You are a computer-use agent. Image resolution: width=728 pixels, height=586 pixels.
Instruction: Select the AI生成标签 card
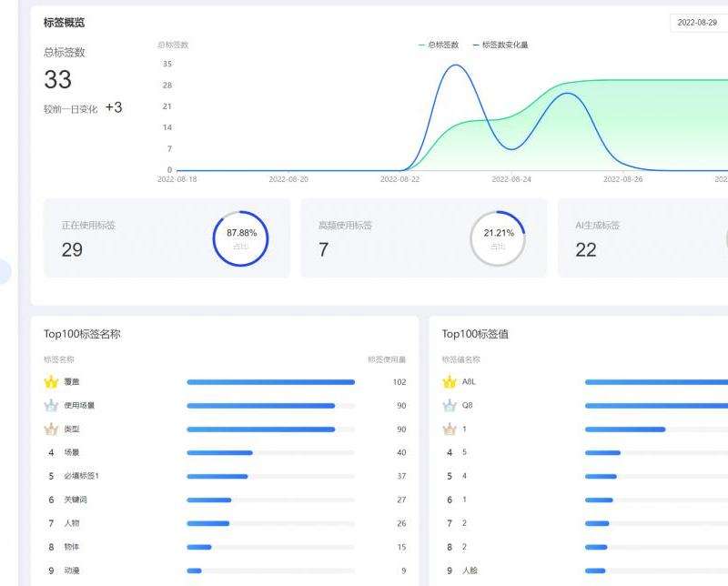tap(637, 238)
